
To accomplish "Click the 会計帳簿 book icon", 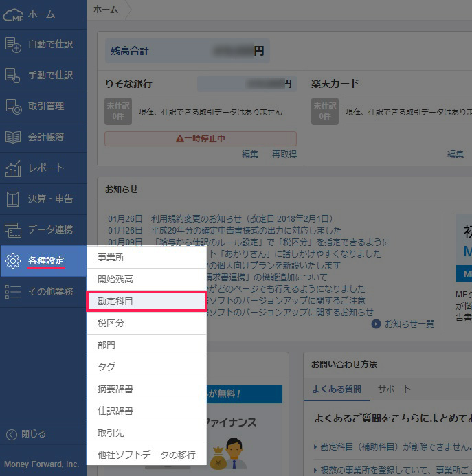I will coord(14,137).
